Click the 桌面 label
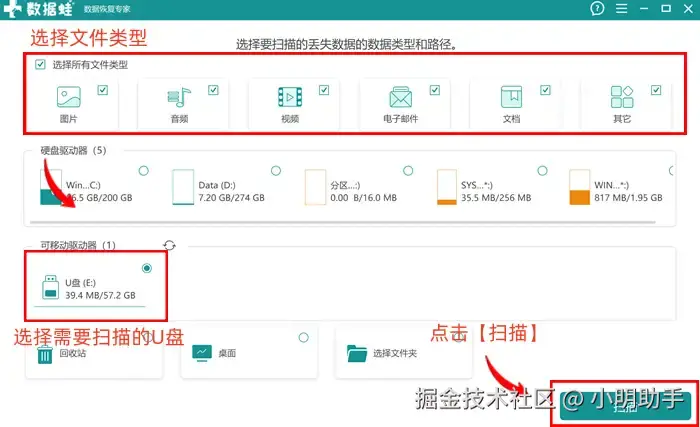This screenshot has width=700, height=427. click(227, 353)
